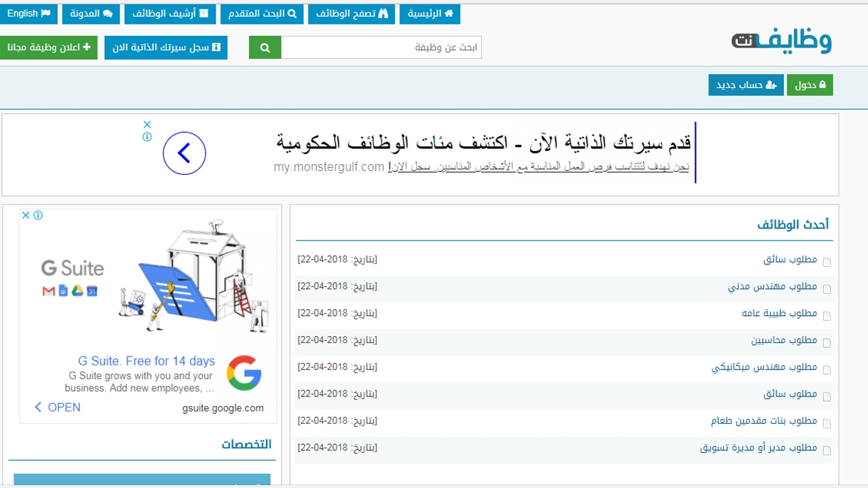Open تصفح الوظائف browse jobs menu
Image resolution: width=868 pixels, height=488 pixels.
(351, 14)
